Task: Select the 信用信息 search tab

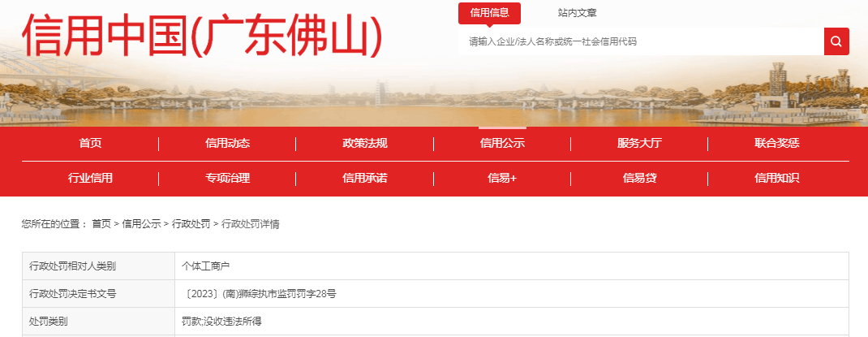Action: [489, 13]
